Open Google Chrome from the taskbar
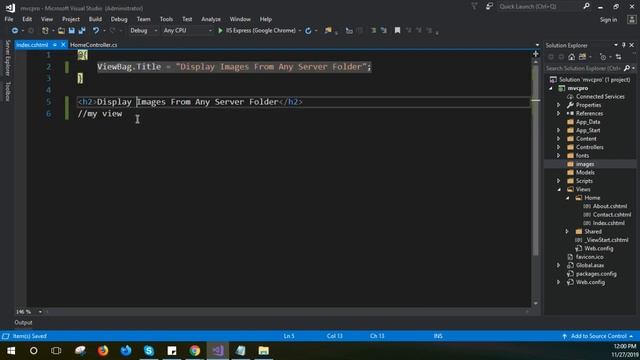The image size is (640, 360). pyautogui.click(x=195, y=351)
